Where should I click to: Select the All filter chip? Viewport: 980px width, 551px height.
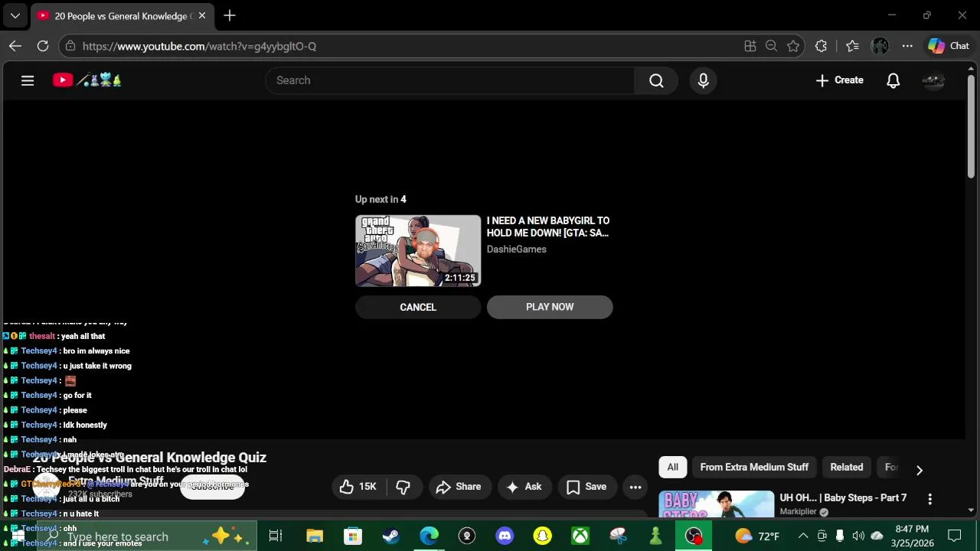pos(672,467)
